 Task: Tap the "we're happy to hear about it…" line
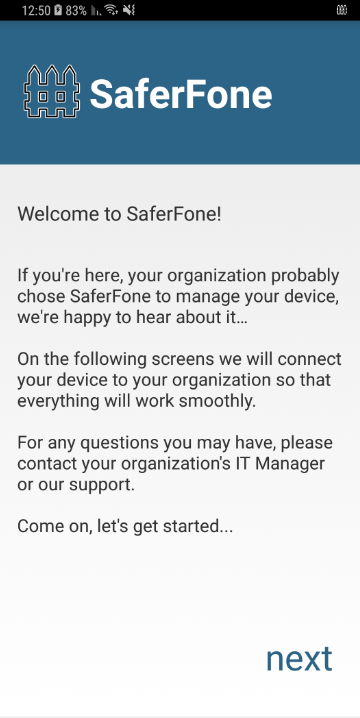coord(132,318)
